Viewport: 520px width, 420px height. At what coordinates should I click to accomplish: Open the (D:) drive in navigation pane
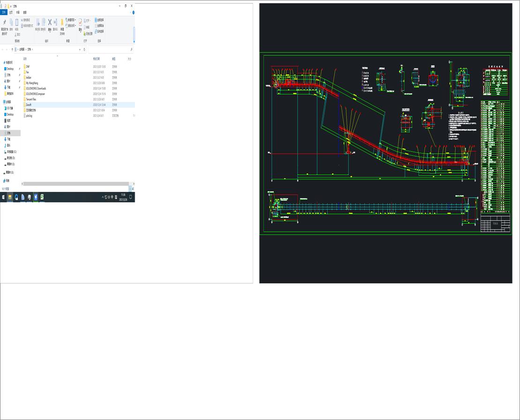point(10,158)
